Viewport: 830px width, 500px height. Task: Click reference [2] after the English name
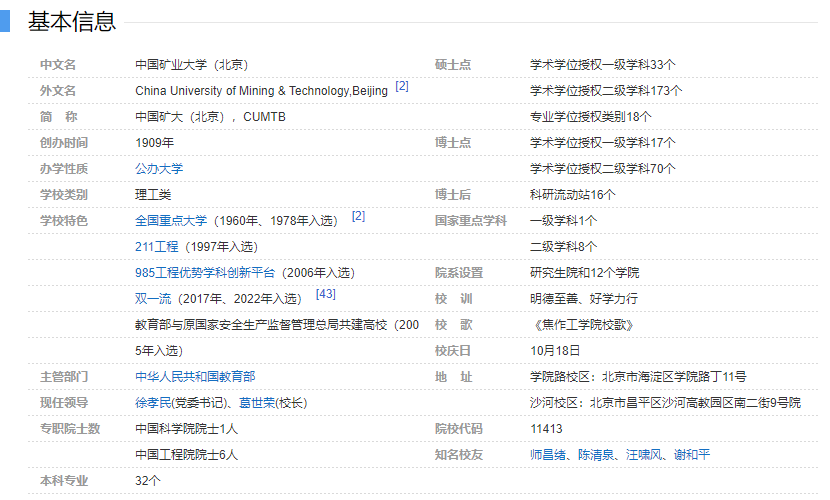(x=402, y=86)
